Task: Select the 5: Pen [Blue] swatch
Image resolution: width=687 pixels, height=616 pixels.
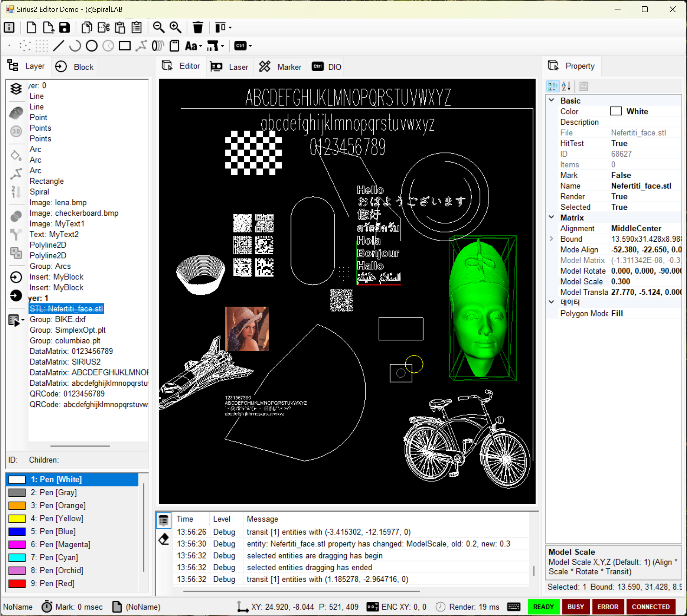Action: [17, 531]
